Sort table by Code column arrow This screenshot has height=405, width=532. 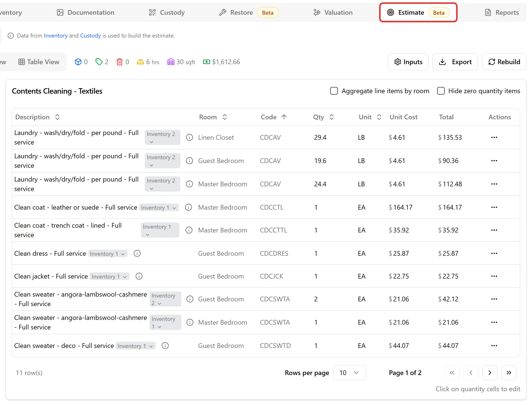click(x=284, y=117)
